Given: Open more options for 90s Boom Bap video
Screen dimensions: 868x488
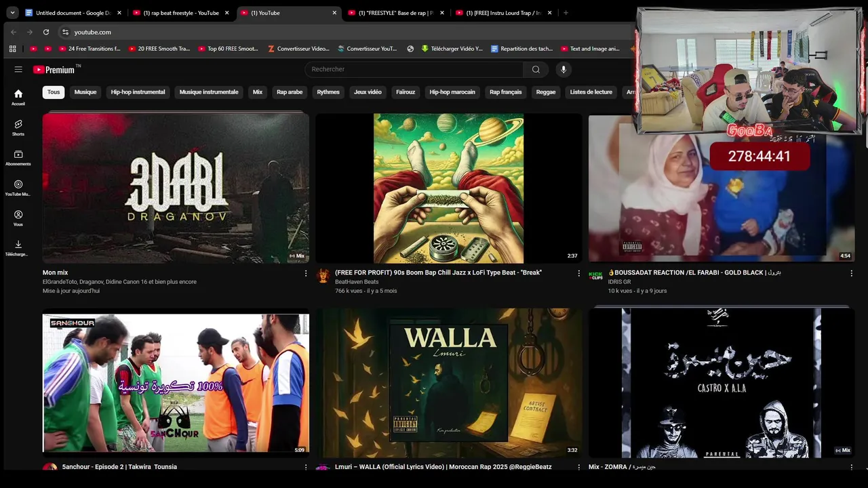Looking at the screenshot, I should click(578, 273).
